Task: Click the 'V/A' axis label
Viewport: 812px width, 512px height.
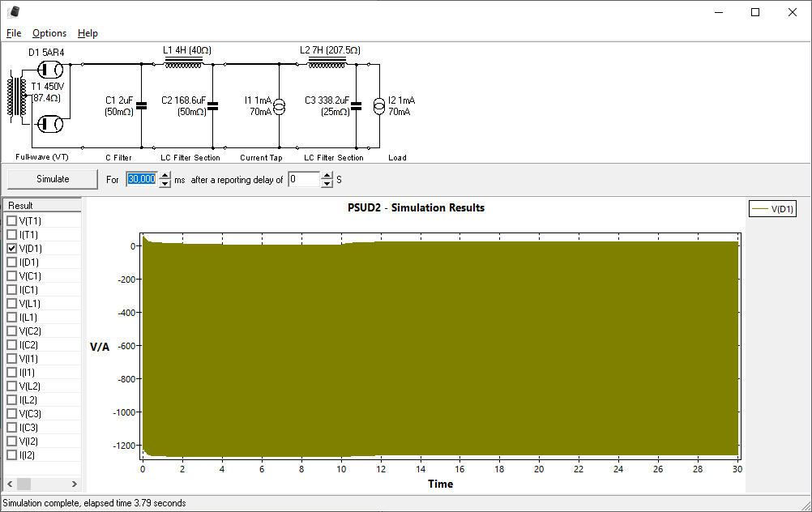Action: 100,347
